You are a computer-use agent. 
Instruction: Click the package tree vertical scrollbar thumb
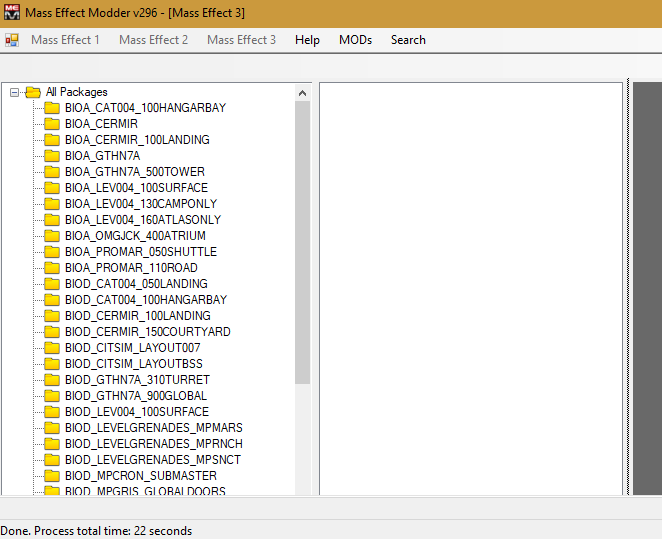pos(303,240)
